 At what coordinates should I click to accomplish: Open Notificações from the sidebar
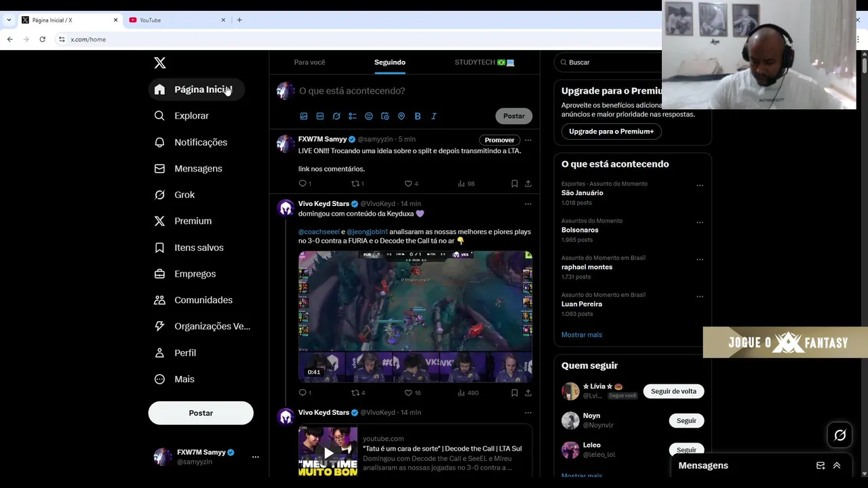click(x=191, y=142)
